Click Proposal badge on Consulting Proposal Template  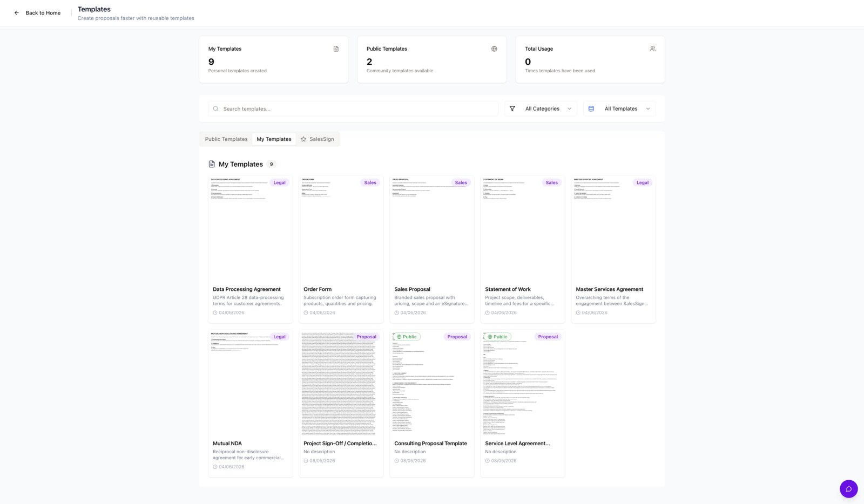pyautogui.click(x=457, y=337)
